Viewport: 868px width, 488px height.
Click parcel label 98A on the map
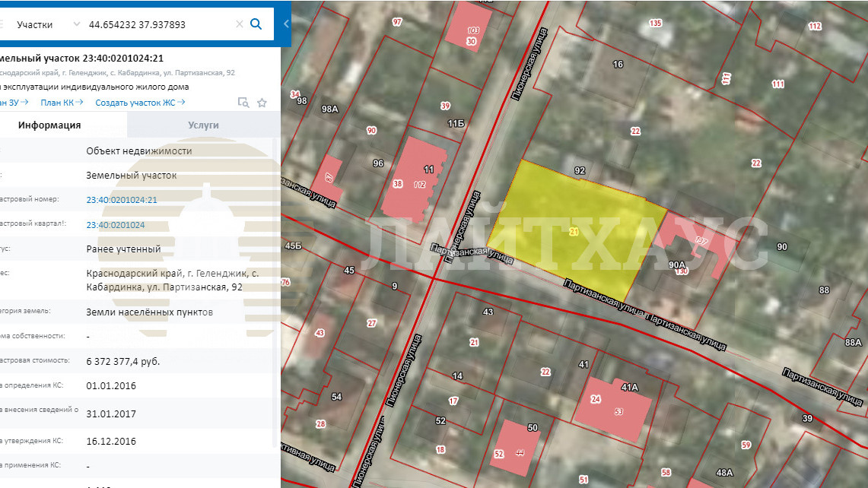(330, 109)
